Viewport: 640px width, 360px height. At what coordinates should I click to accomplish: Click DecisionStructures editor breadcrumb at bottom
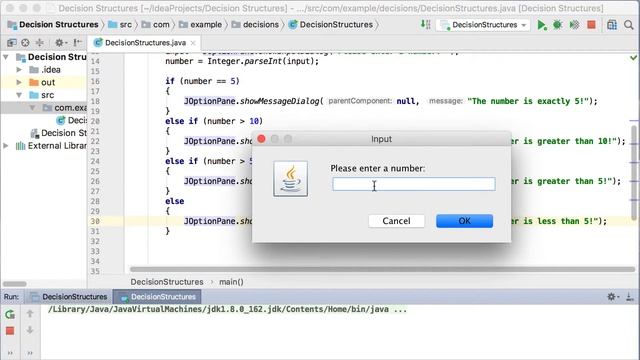[x=167, y=282]
